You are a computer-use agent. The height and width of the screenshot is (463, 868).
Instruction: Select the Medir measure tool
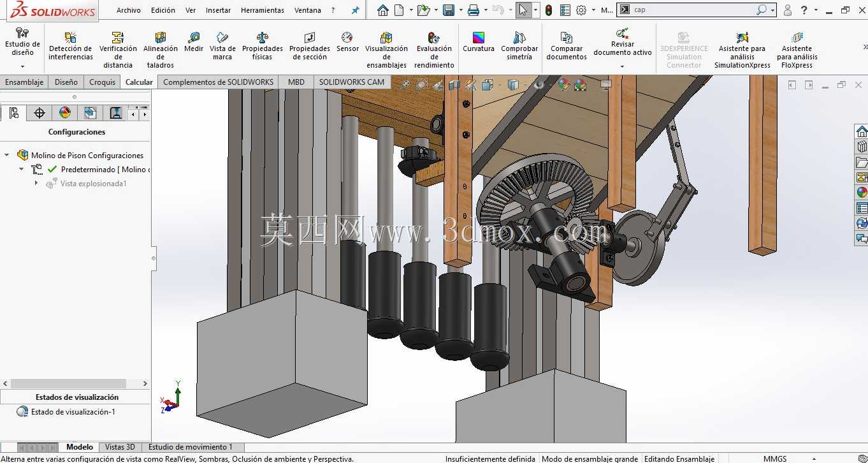[x=194, y=42]
